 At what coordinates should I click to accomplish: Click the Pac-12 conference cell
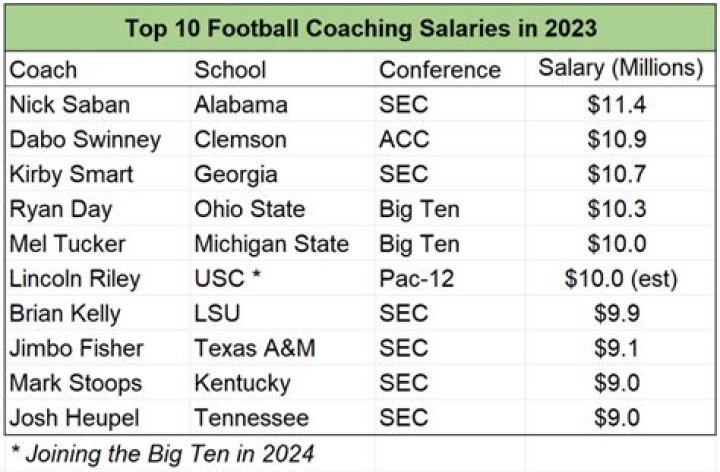tap(416, 279)
